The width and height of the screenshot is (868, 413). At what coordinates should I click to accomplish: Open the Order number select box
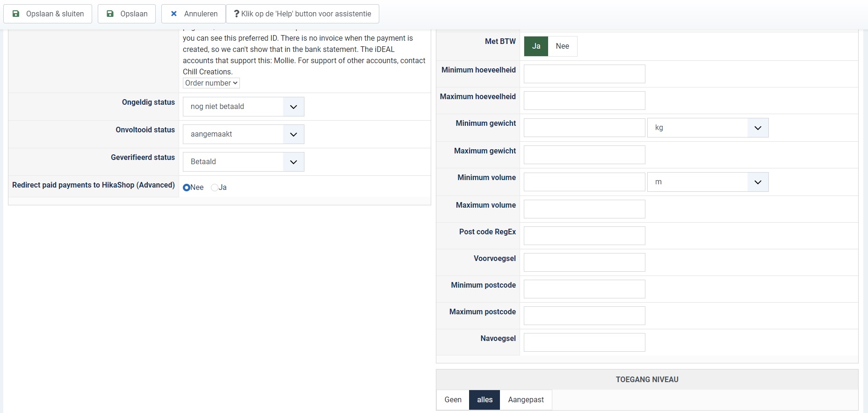[211, 83]
